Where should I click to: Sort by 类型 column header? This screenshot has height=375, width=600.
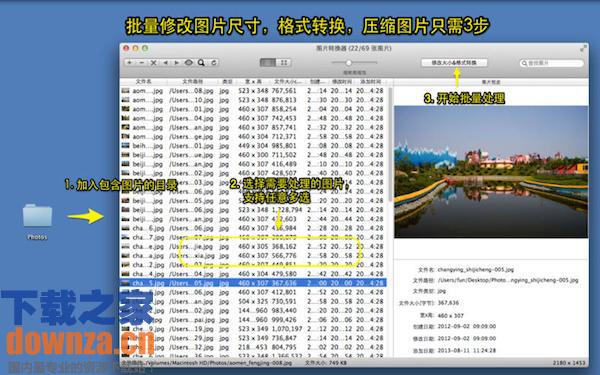coord(227,82)
